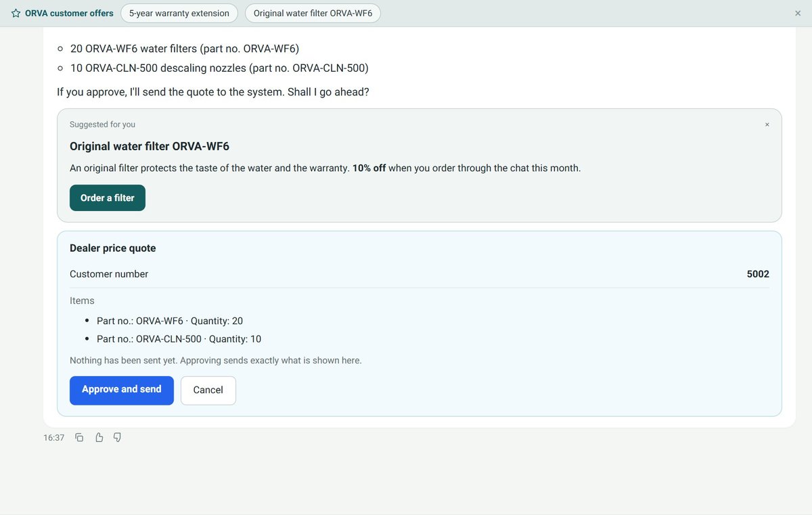Give the message a thumbs down
Viewport: 812px width, 515px height.
117,438
